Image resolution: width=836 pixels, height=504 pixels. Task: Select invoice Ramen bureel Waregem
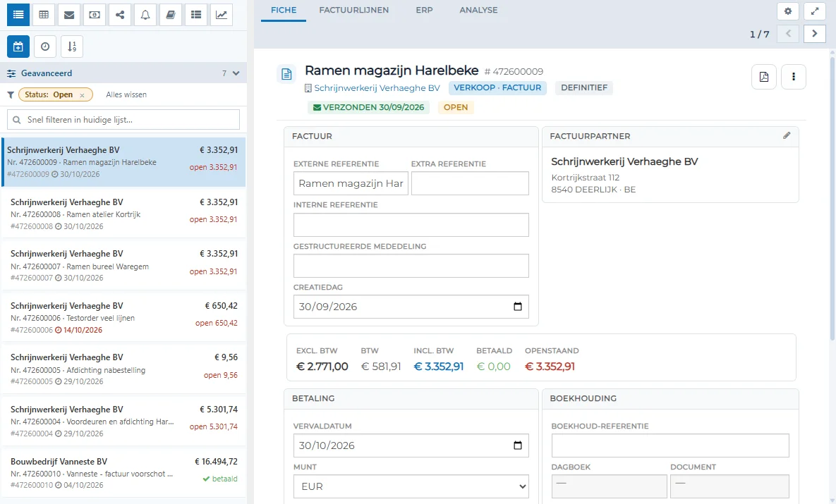coord(124,266)
